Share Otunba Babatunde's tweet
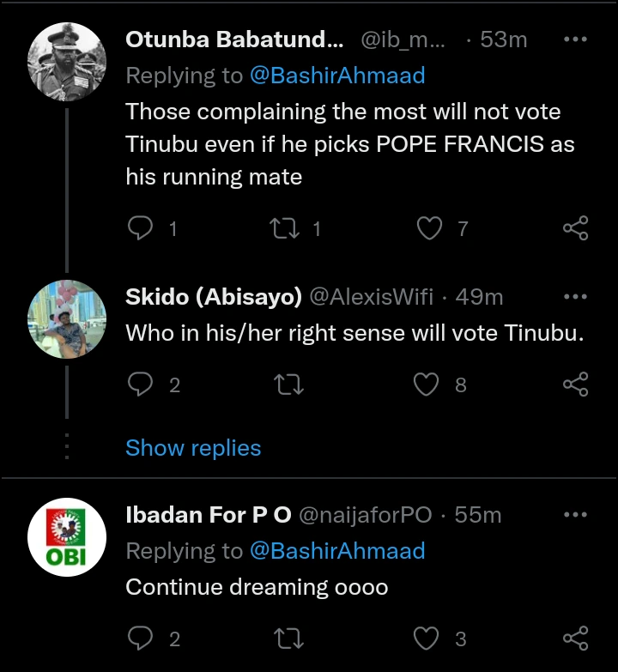This screenshot has height=672, width=618. click(575, 228)
